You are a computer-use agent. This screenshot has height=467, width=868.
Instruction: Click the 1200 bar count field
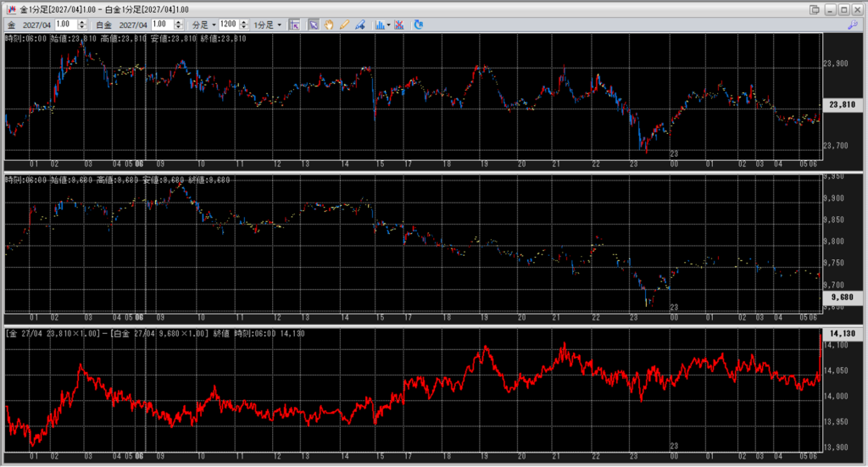[229, 25]
